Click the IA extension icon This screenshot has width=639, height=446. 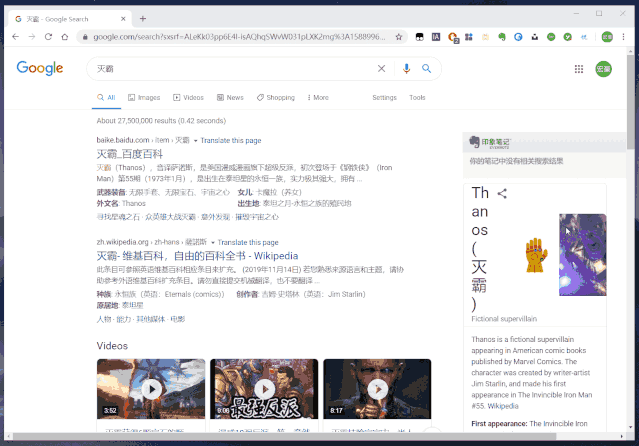[436, 37]
